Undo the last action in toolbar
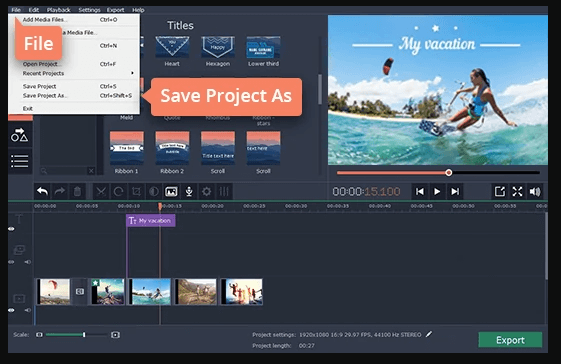561x364 pixels. click(x=43, y=191)
